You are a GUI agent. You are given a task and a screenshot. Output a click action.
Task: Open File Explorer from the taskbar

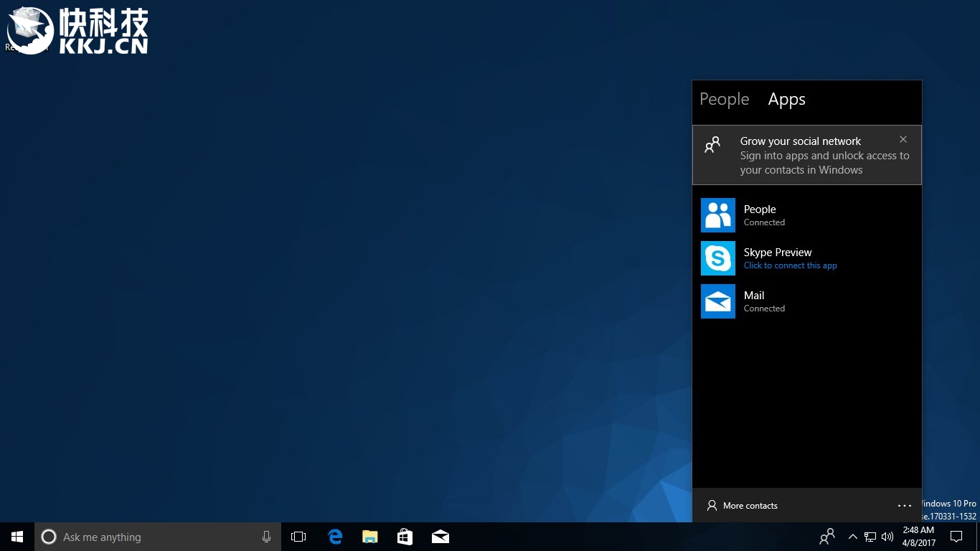(x=369, y=537)
